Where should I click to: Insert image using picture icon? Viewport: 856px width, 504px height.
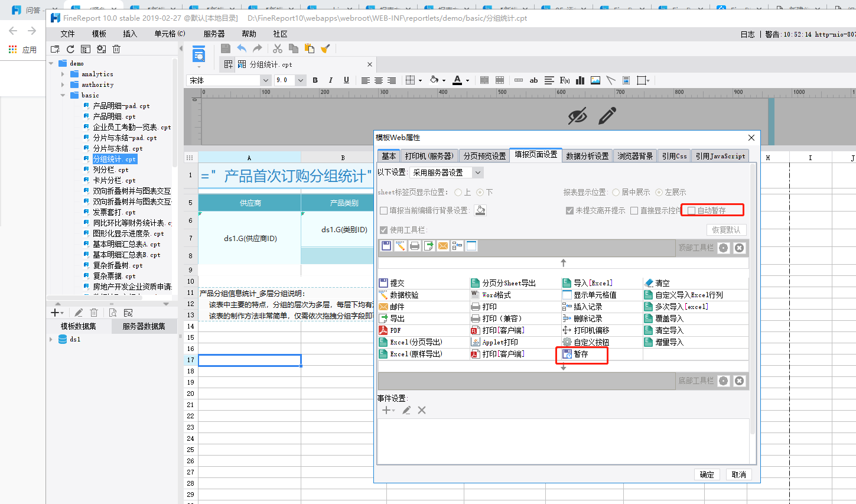coord(595,80)
